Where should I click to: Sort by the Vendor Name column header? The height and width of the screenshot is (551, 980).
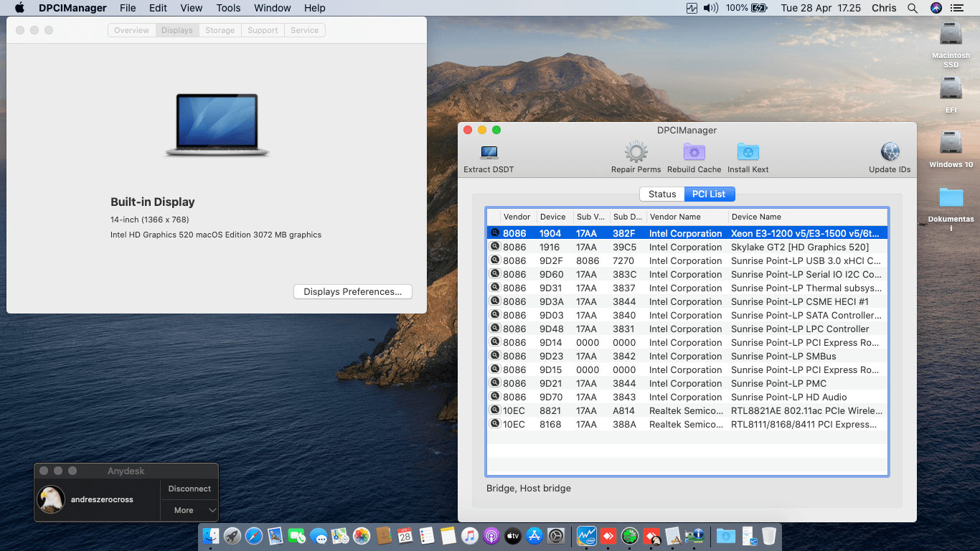tap(687, 217)
